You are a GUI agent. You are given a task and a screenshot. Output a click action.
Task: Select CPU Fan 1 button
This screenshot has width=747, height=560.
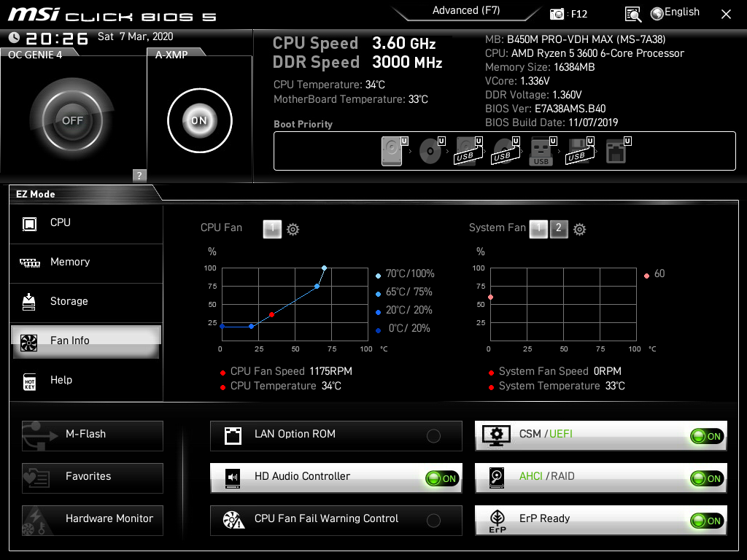coord(272,229)
